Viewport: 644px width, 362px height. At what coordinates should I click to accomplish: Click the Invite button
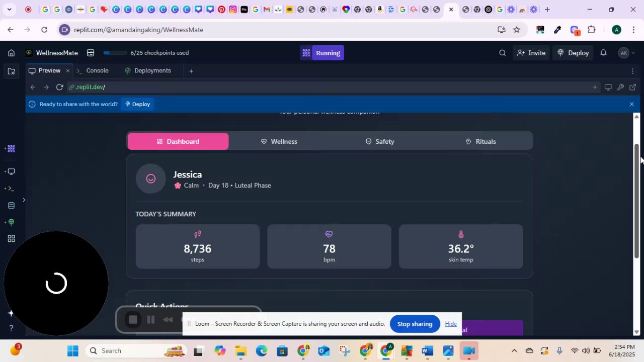pos(531,53)
